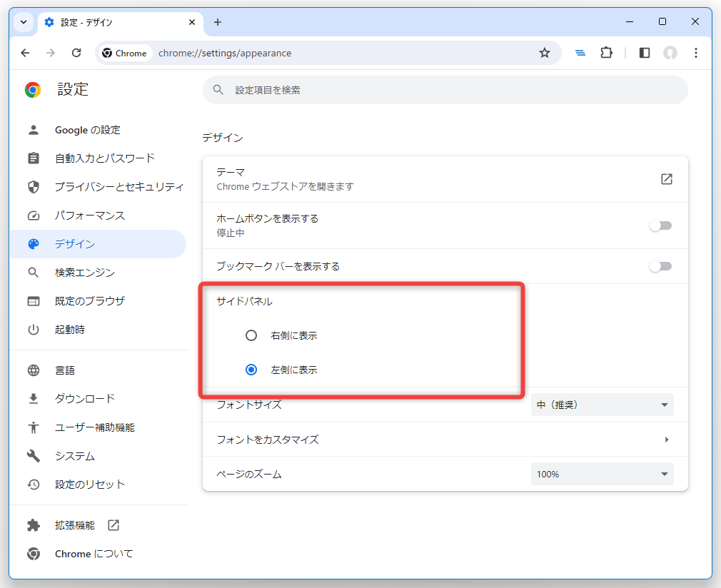
Task: Open ユーザー補助機能 settings
Action: point(98,427)
